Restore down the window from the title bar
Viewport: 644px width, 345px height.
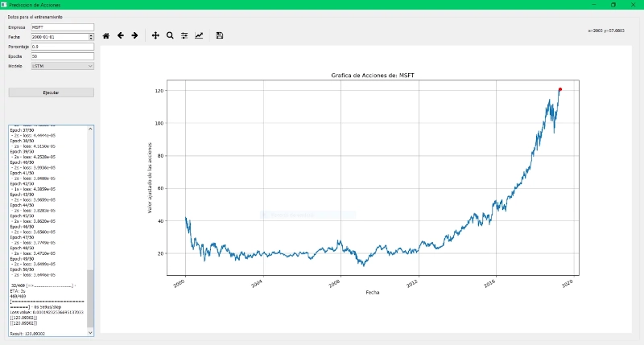pos(613,5)
